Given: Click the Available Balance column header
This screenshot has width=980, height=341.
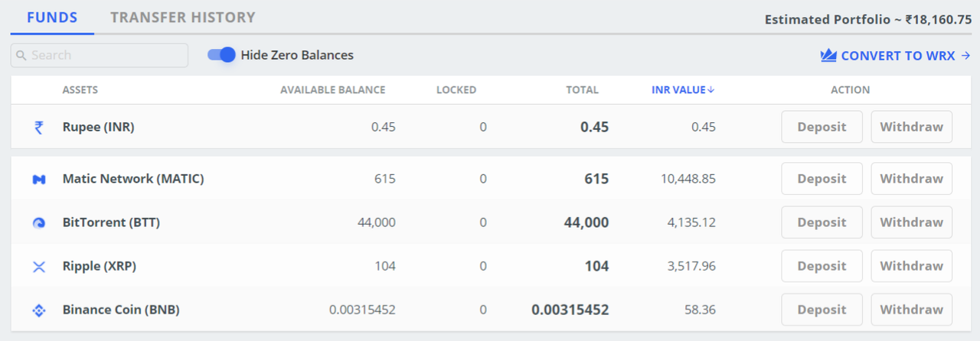Looking at the screenshot, I should click(333, 90).
